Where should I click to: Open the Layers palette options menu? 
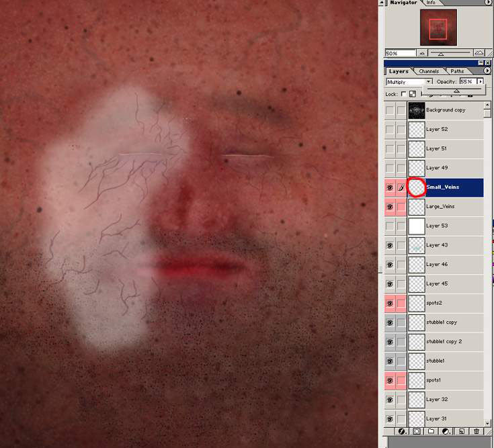(487, 71)
